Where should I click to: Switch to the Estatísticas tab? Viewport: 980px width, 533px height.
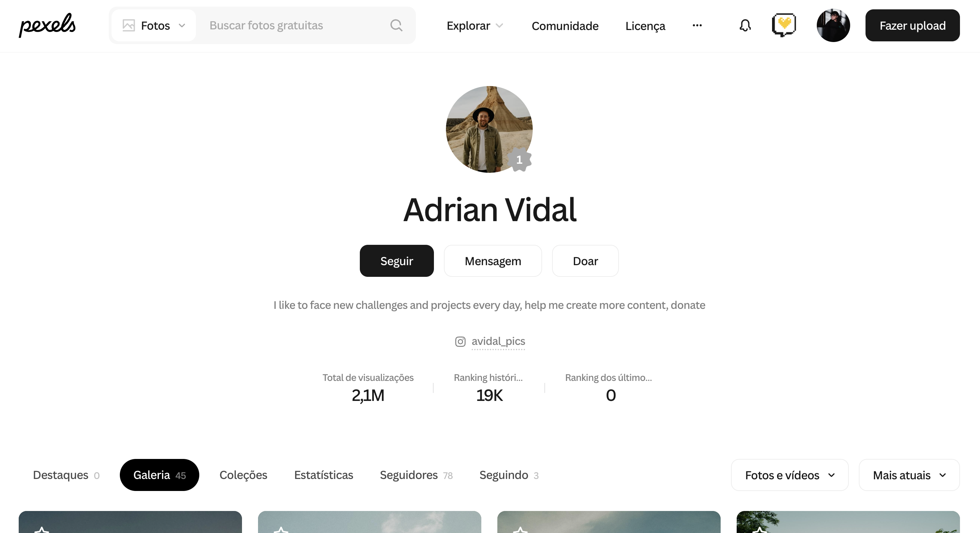click(x=323, y=475)
